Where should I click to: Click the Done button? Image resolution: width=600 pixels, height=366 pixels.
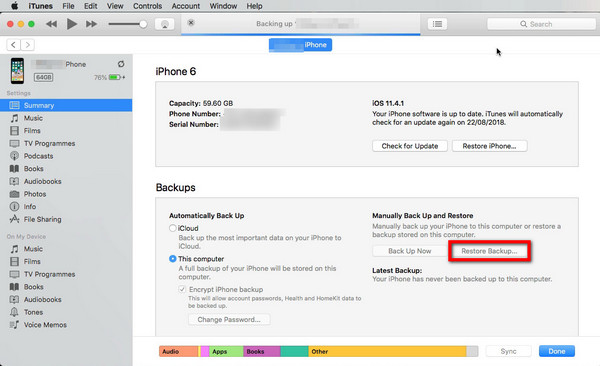coord(557,351)
